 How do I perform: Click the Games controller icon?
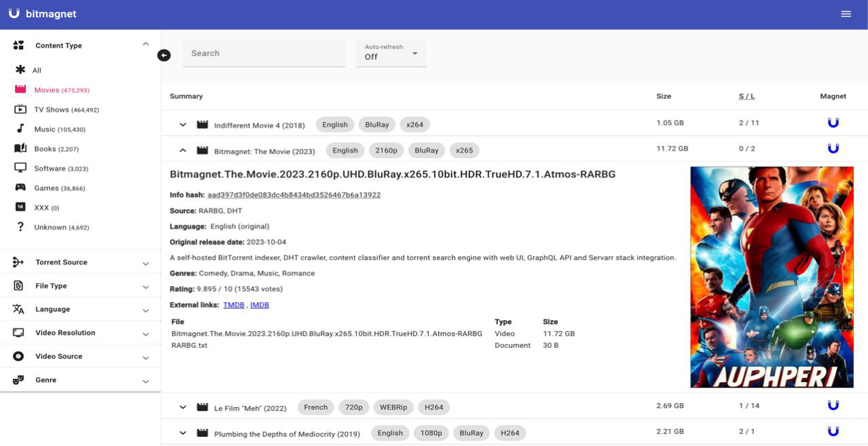[20, 187]
